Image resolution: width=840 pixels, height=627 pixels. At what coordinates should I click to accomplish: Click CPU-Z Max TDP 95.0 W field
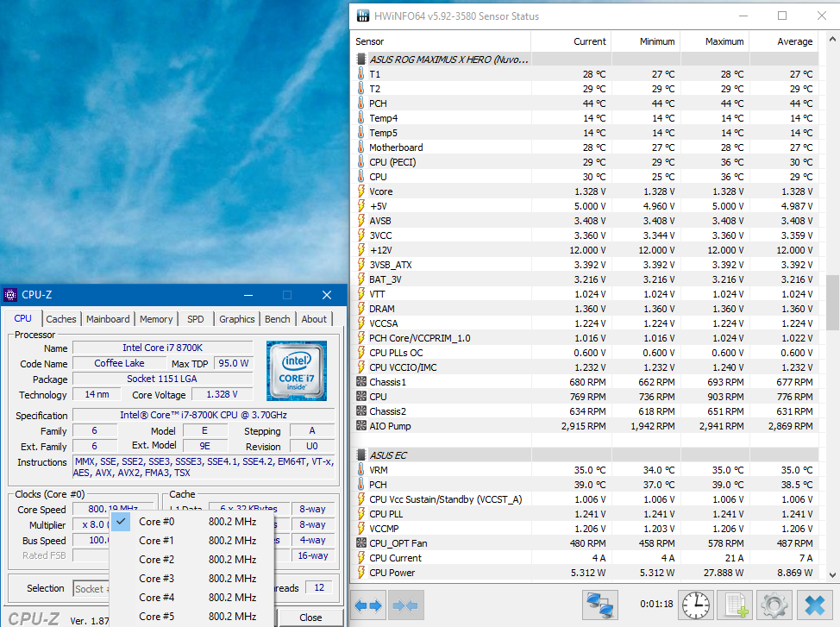(234, 363)
